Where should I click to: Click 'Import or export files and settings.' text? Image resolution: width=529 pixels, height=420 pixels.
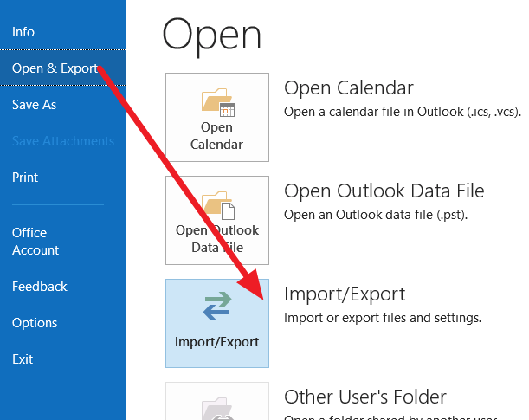pyautogui.click(x=383, y=318)
